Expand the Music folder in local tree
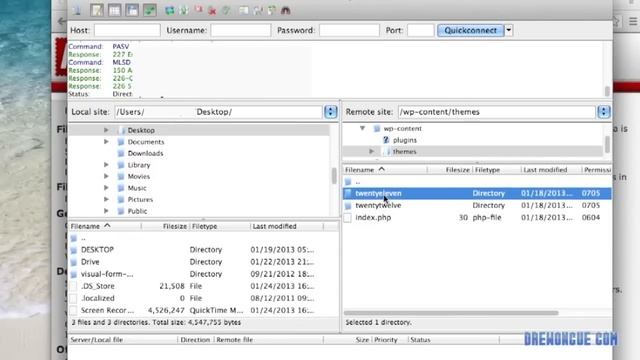The image size is (640, 360). click(x=106, y=188)
